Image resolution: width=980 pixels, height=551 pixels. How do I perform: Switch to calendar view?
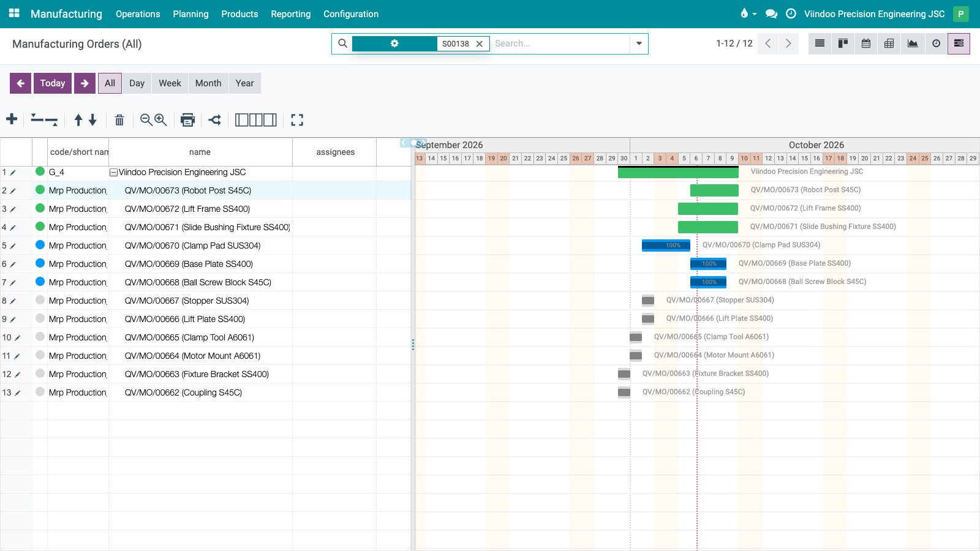[x=866, y=43]
